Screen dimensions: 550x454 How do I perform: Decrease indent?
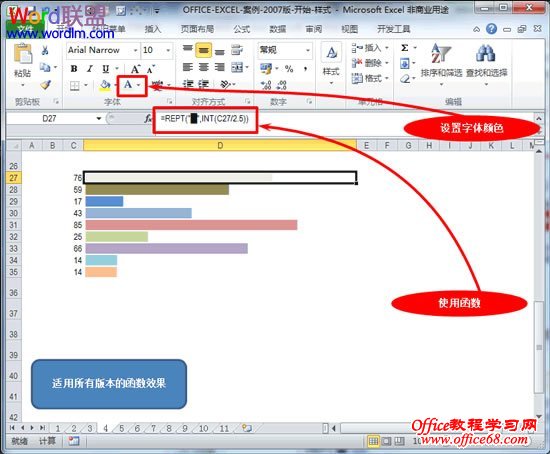[188, 84]
